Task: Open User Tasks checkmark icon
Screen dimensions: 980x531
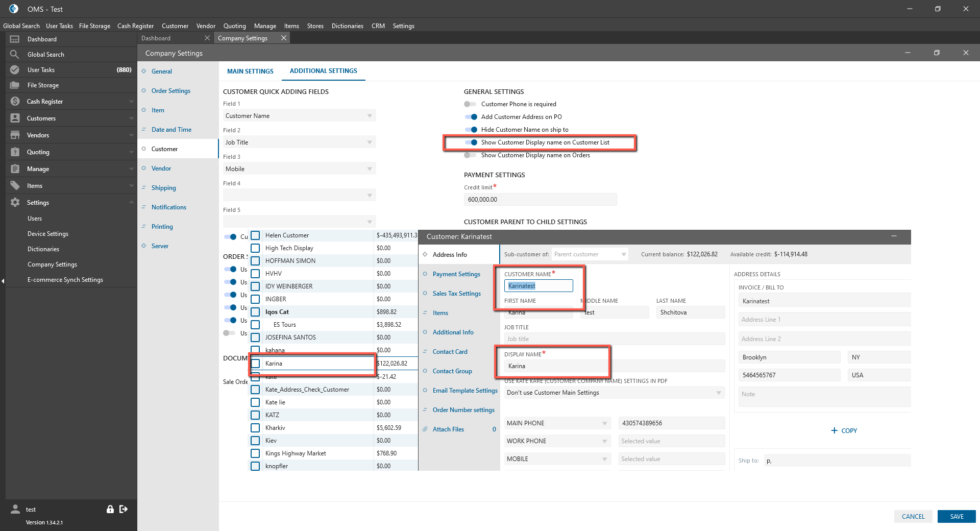Action: click(x=15, y=70)
